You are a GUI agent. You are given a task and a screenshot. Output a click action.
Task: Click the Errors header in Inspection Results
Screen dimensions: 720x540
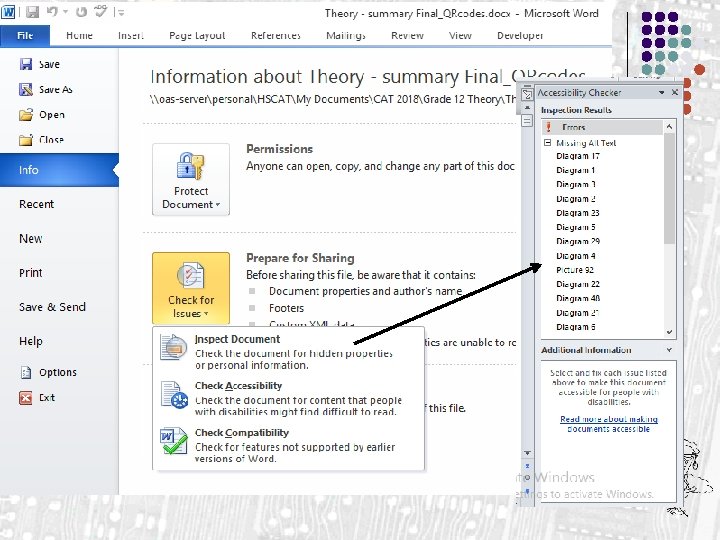(602, 127)
